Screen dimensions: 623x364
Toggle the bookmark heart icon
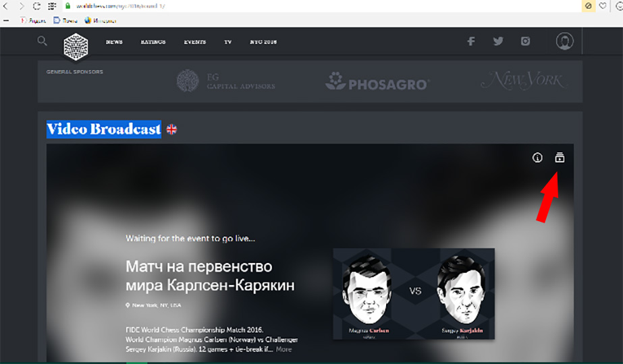point(603,6)
